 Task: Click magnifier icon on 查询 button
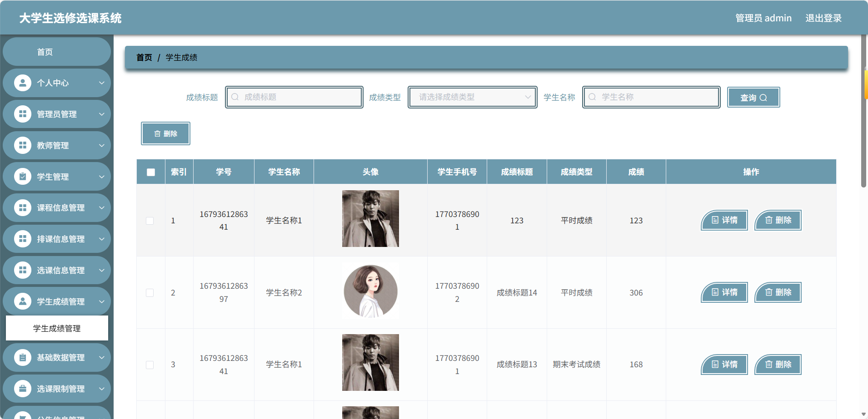[763, 98]
